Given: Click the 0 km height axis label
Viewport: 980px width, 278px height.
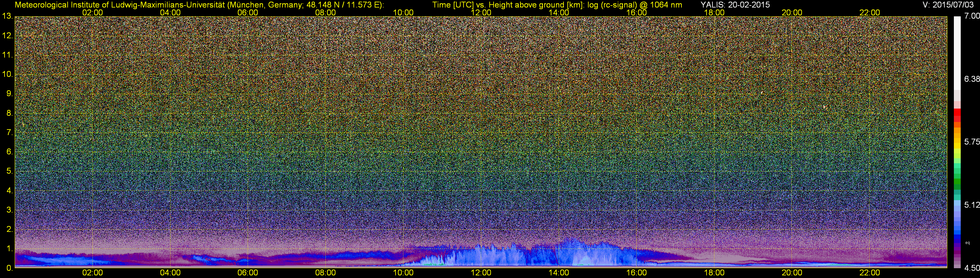Looking at the screenshot, I should [9, 268].
